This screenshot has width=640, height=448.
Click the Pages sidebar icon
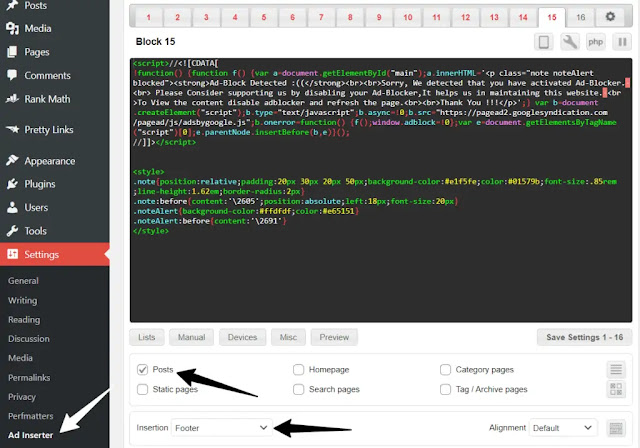[x=12, y=52]
